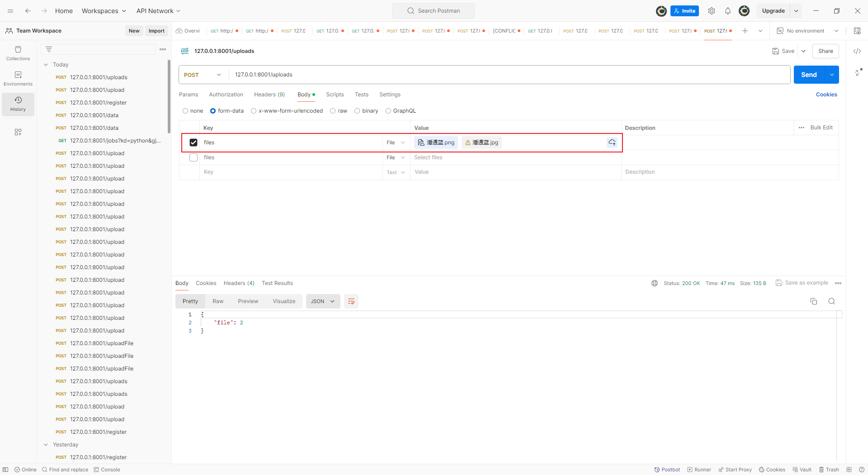The height and width of the screenshot is (475, 868).
Task: Switch to the Raw response view
Action: pos(218,301)
